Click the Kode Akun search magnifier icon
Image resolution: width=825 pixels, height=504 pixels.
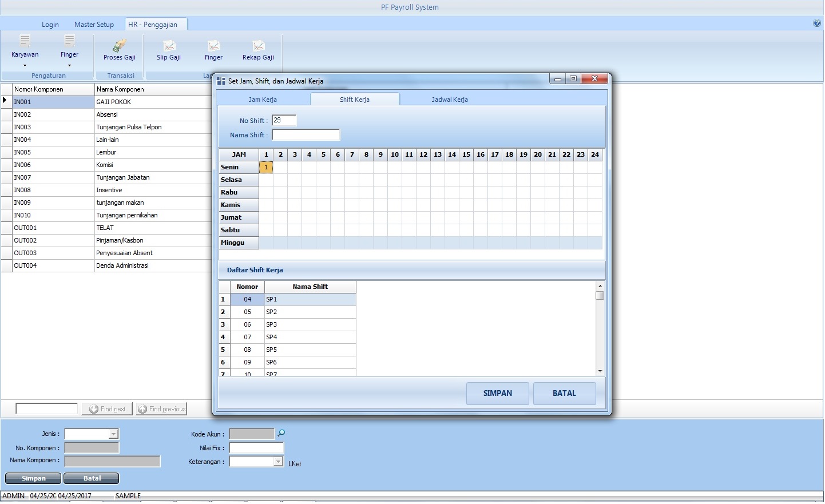[281, 433]
